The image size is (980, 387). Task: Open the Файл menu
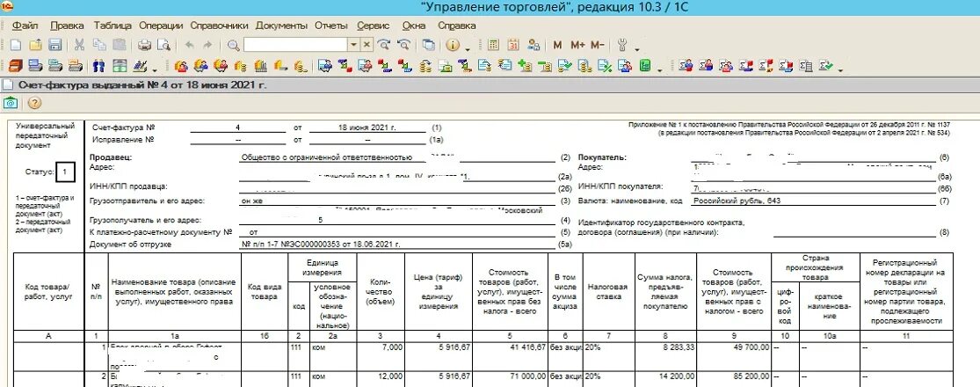click(25, 26)
